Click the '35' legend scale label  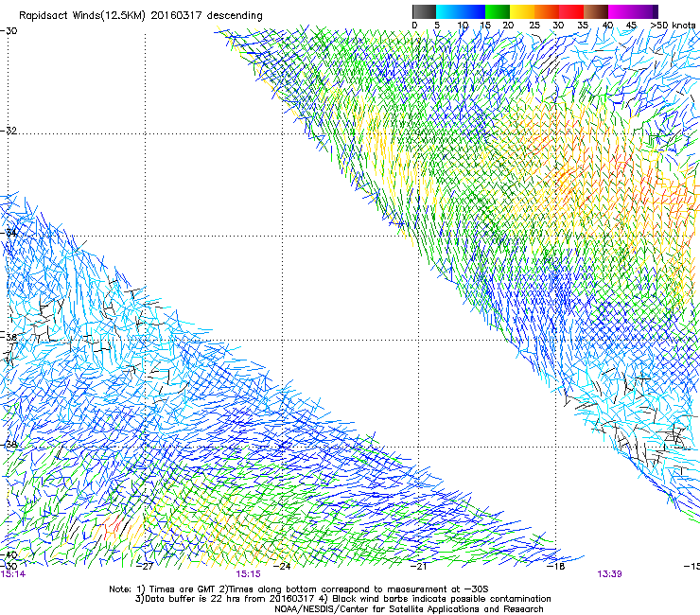583,25
